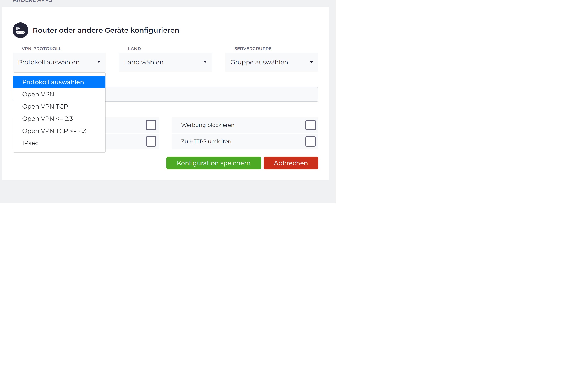The image size is (588, 391).
Task: Select Open VPN <= 2.3 option
Action: click(x=48, y=119)
